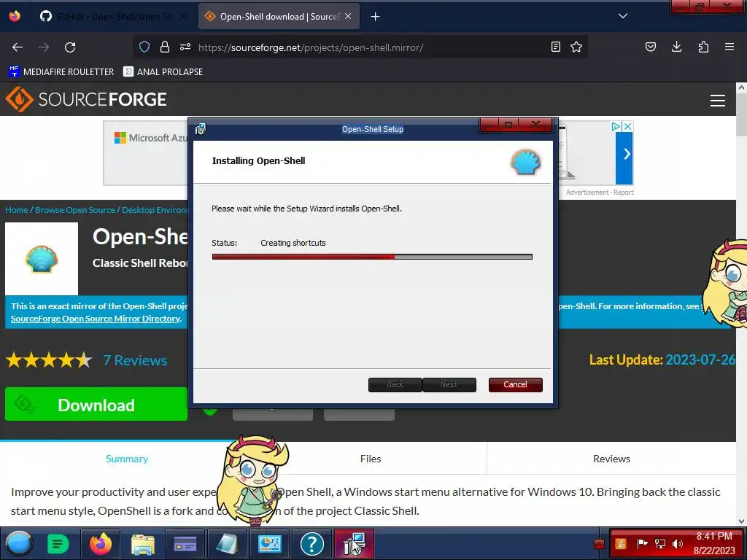Click the help question mark taskbar icon
Screen dimensions: 747x560
tap(312, 543)
